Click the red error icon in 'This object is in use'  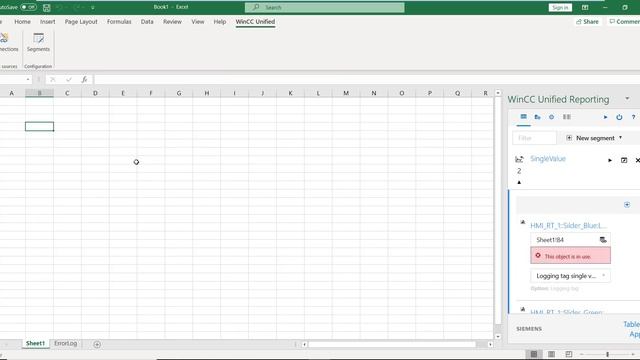538,256
